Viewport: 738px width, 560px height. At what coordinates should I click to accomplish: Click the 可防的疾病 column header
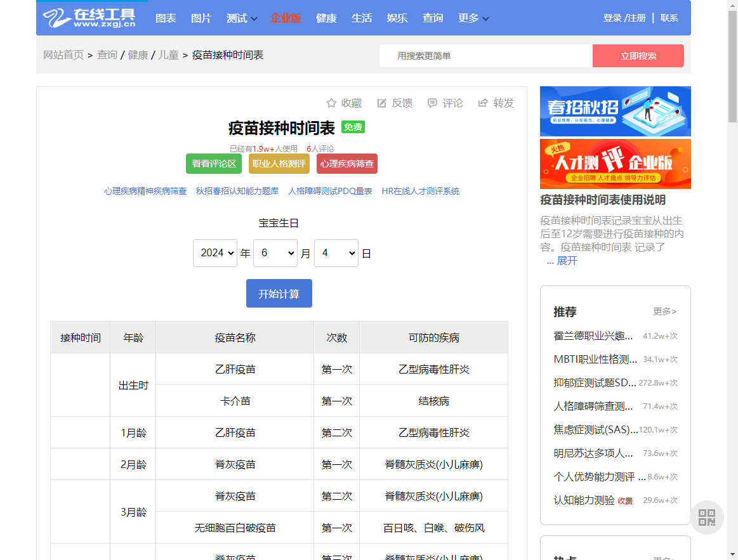(433, 337)
